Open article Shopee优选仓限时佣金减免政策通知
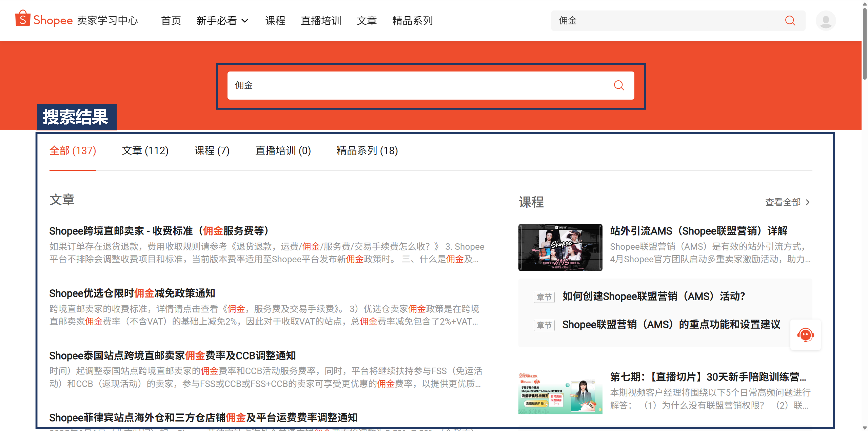This screenshot has width=868, height=431. click(132, 293)
